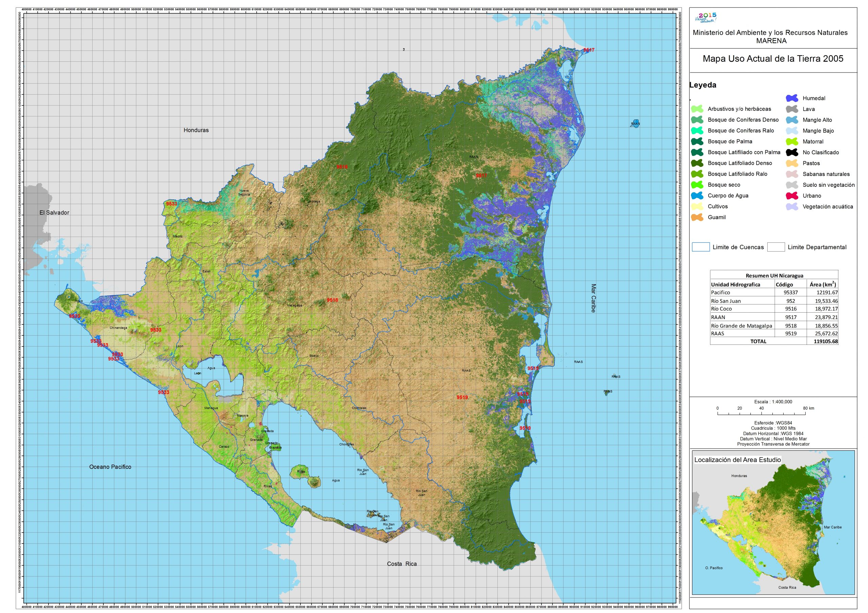Select the No Clasificado black swatch
This screenshot has width=868, height=613.
point(792,152)
